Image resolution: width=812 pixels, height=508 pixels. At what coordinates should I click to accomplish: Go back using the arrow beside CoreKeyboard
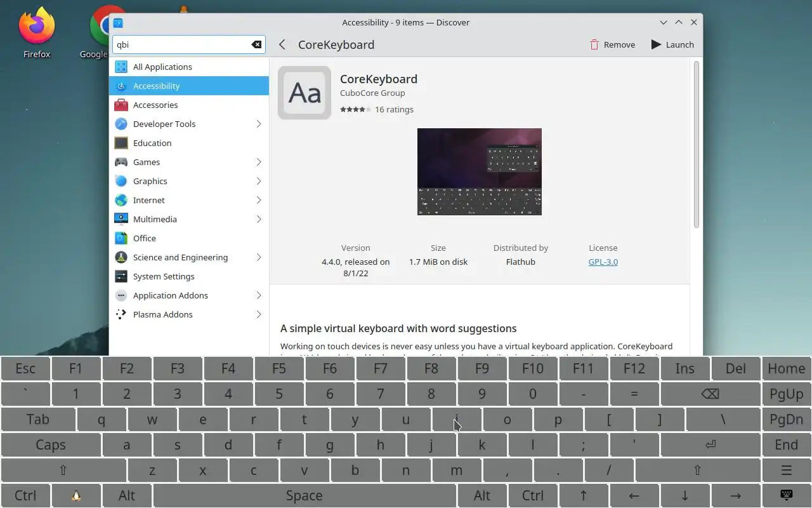282,44
